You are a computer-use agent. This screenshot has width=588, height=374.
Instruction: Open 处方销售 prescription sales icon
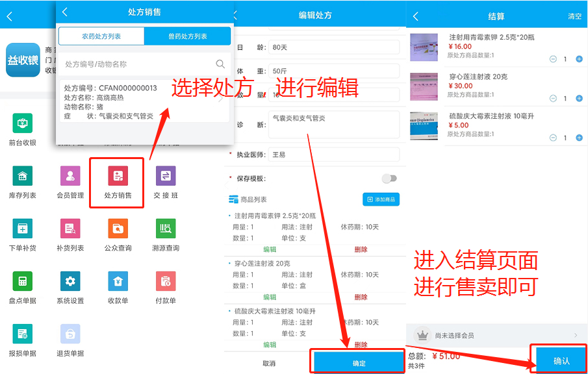118,176
